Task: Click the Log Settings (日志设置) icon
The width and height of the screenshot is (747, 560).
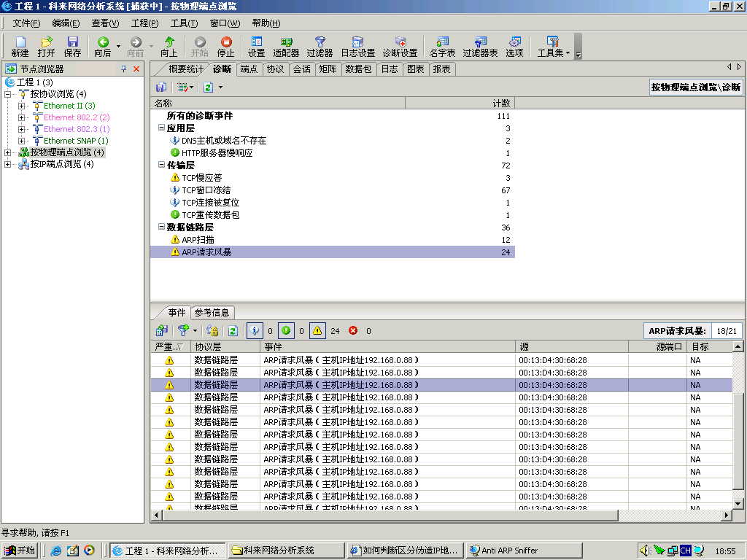Action: [357, 47]
